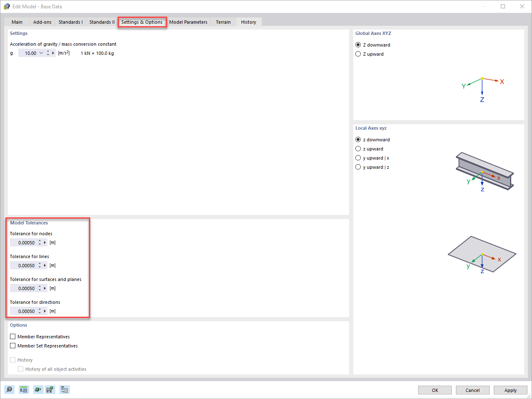Save current settings as default via disk icon
This screenshot has height=399, width=532.
50,389
